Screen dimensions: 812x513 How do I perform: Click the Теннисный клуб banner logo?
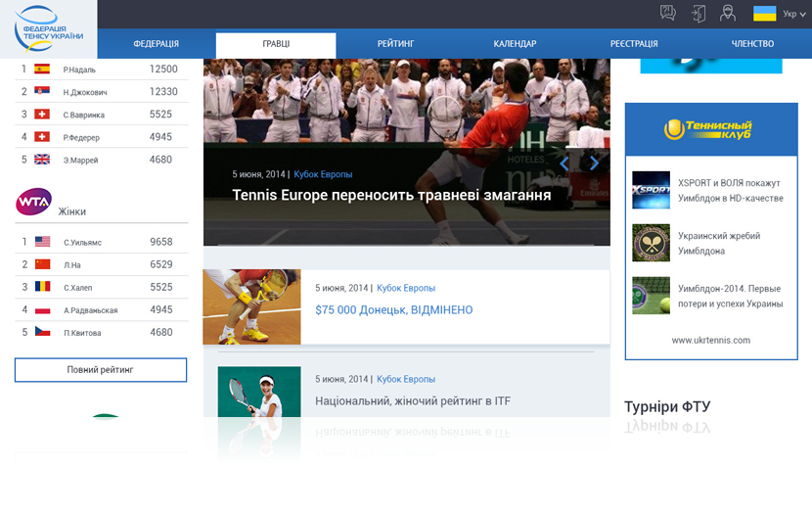pyautogui.click(x=708, y=129)
